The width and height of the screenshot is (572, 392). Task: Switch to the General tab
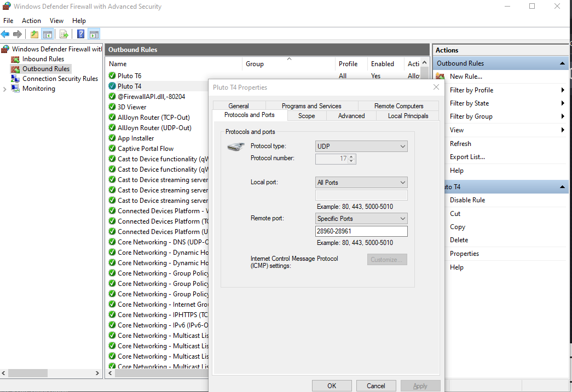click(x=239, y=106)
